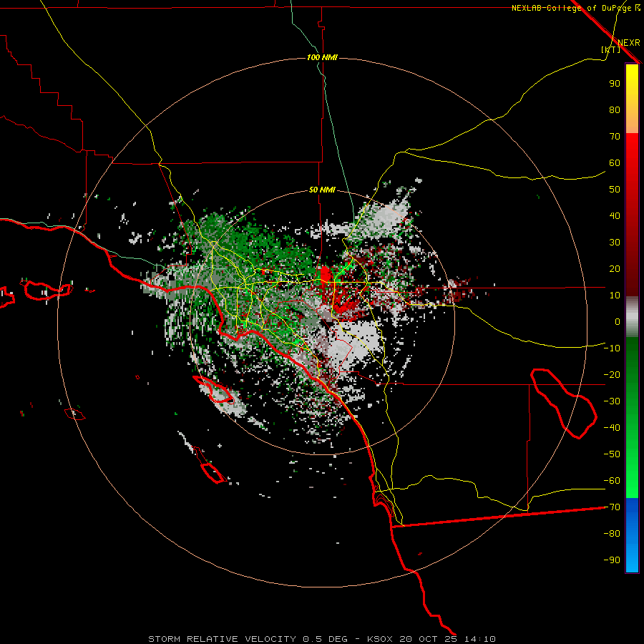
Task: Click the 20 OCT 25 date in footer
Action: click(428, 639)
